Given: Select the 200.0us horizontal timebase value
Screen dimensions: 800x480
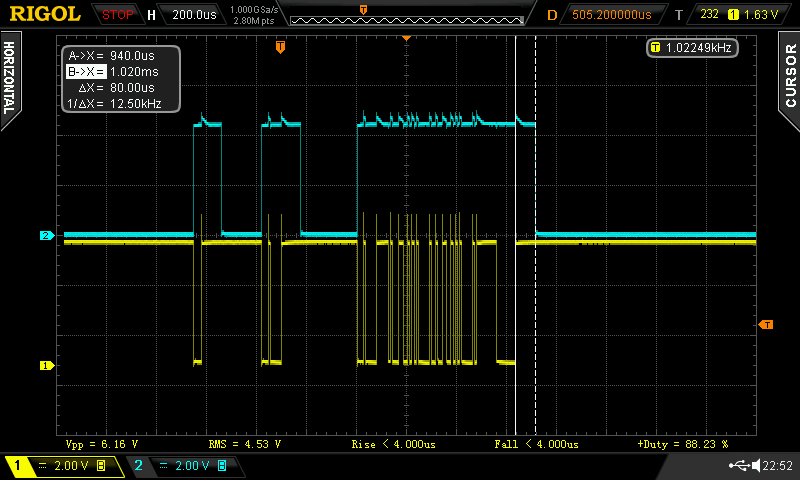Looking at the screenshot, I should pyautogui.click(x=194, y=15).
